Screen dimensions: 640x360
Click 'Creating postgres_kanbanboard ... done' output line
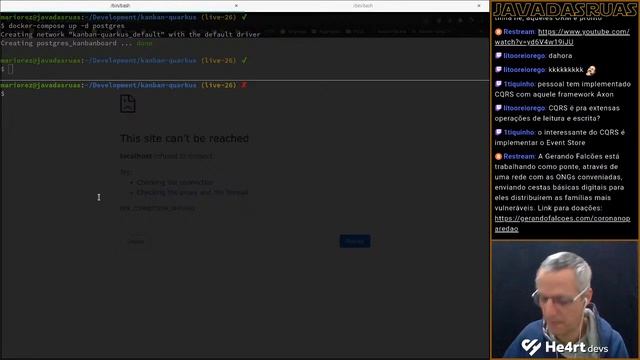76,43
